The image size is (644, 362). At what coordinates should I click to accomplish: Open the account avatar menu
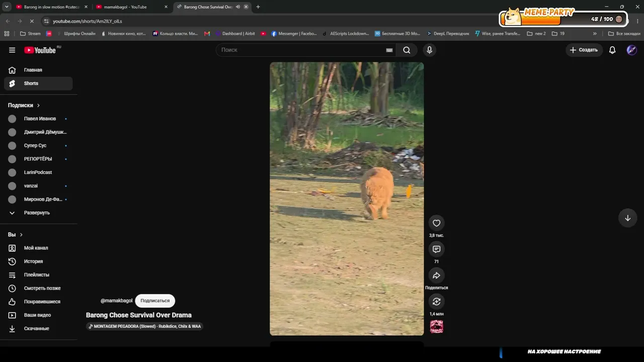click(x=631, y=50)
